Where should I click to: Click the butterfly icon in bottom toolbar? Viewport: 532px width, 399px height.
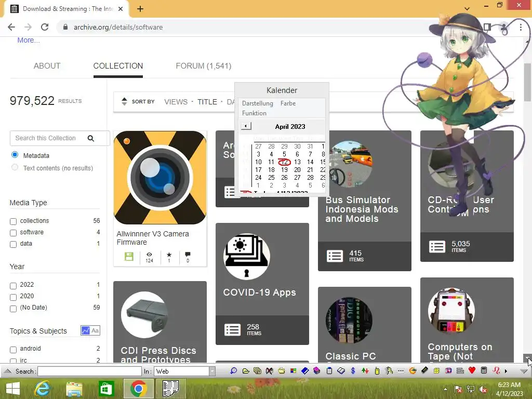270,371
